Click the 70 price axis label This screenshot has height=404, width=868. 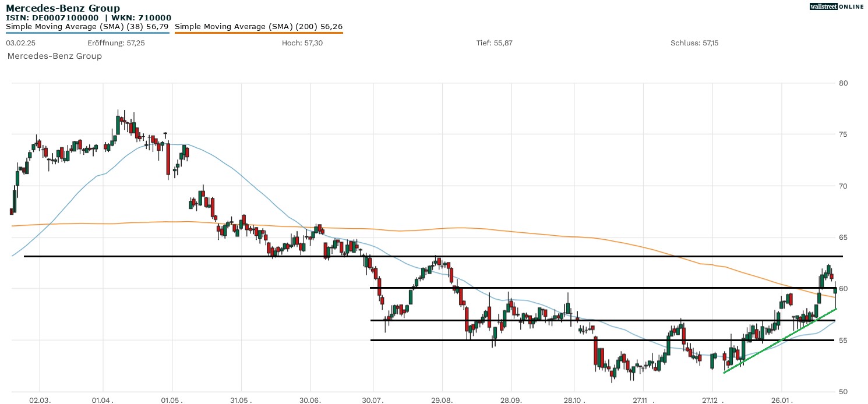click(843, 186)
